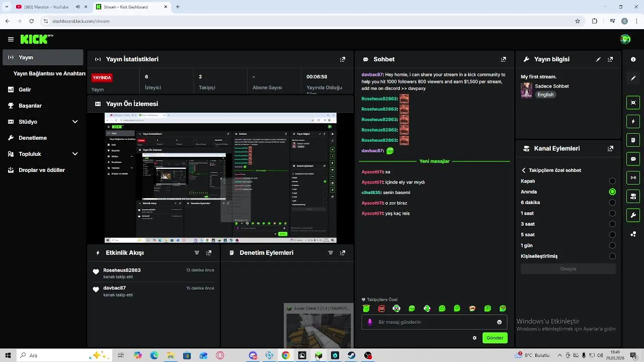Select the Kapalı radio option
The width and height of the screenshot is (644, 362).
click(x=612, y=181)
